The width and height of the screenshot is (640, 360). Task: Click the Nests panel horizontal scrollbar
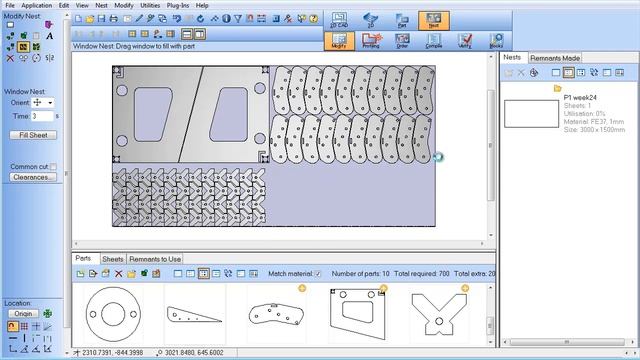pos(568,342)
